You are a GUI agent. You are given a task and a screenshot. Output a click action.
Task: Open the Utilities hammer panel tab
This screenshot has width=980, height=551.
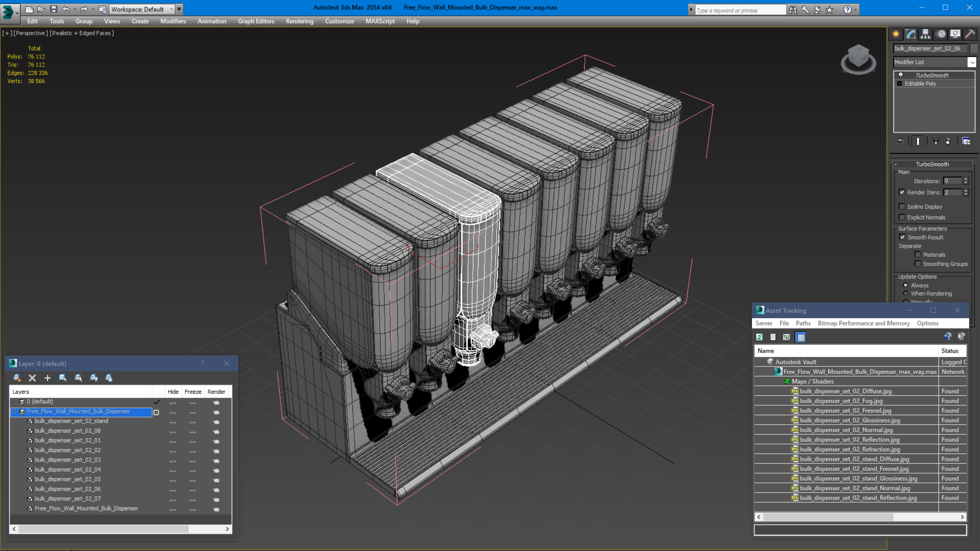pyautogui.click(x=970, y=34)
